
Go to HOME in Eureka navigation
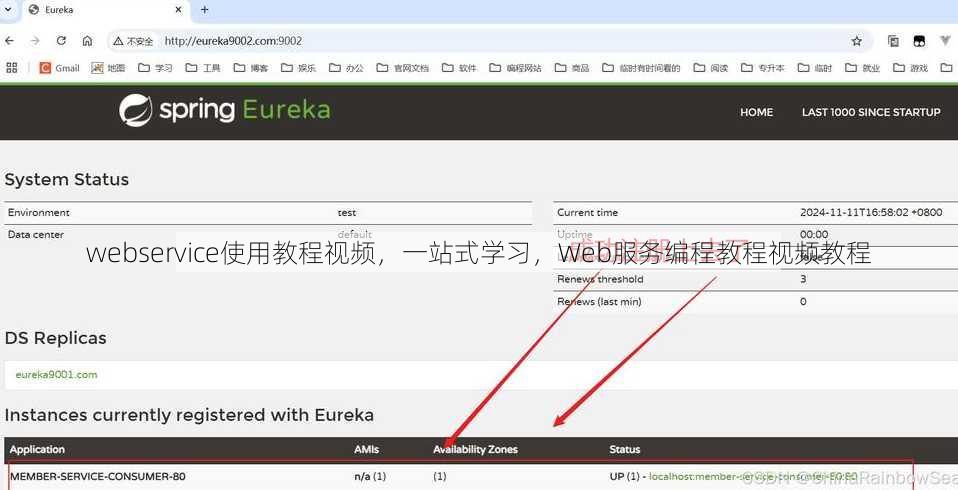click(756, 112)
